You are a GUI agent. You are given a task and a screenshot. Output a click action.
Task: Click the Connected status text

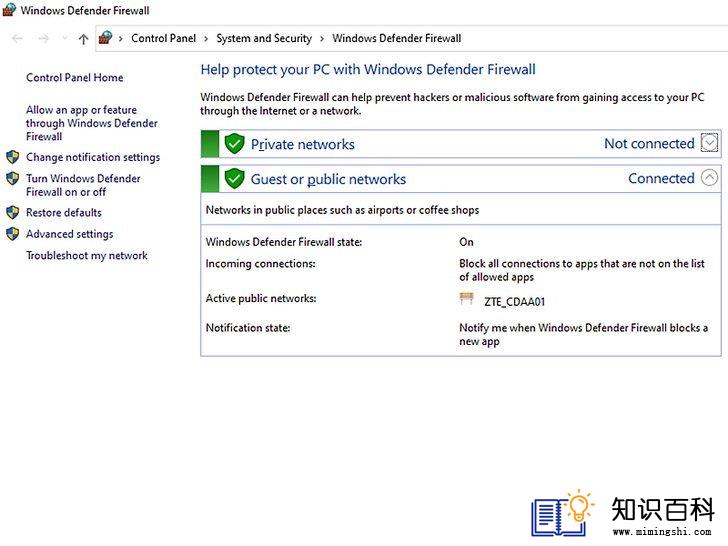661,178
